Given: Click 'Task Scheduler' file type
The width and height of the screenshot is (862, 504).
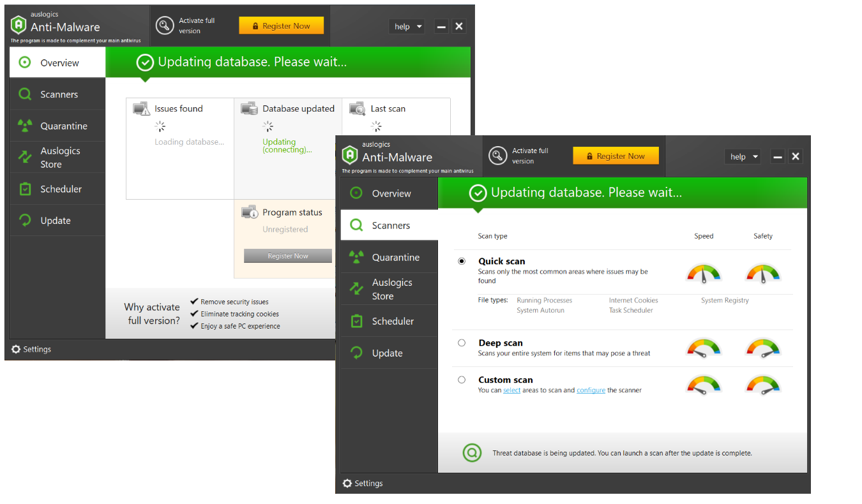Looking at the screenshot, I should point(631,311).
